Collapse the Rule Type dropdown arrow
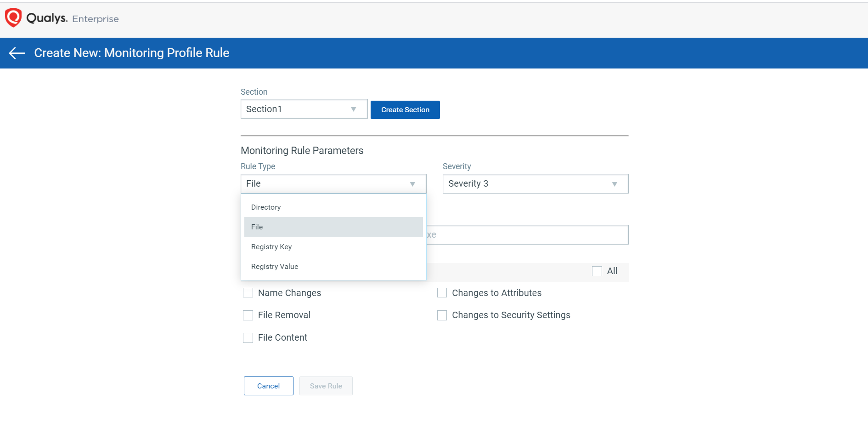The height and width of the screenshot is (422, 868). [x=412, y=184]
